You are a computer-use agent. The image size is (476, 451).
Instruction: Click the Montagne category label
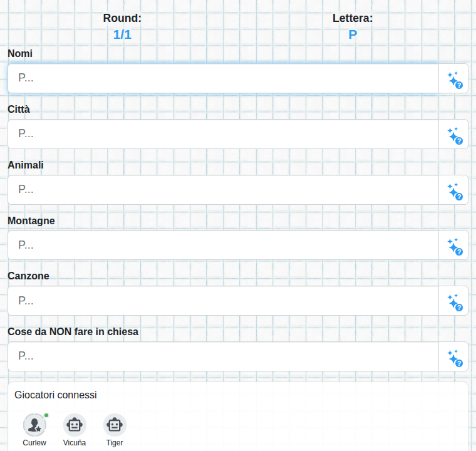click(x=31, y=220)
